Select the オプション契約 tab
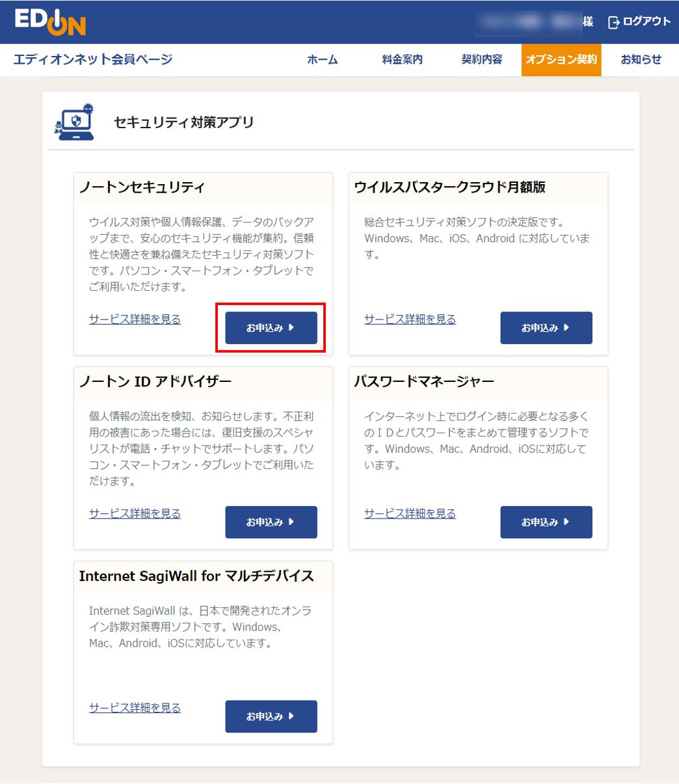Viewport: 679px width, 784px height. (561, 60)
